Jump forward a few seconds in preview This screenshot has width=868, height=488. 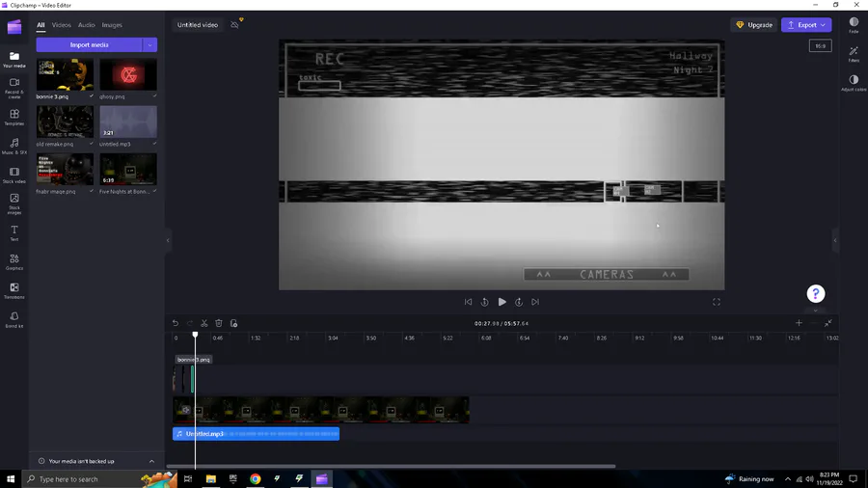[x=519, y=302]
